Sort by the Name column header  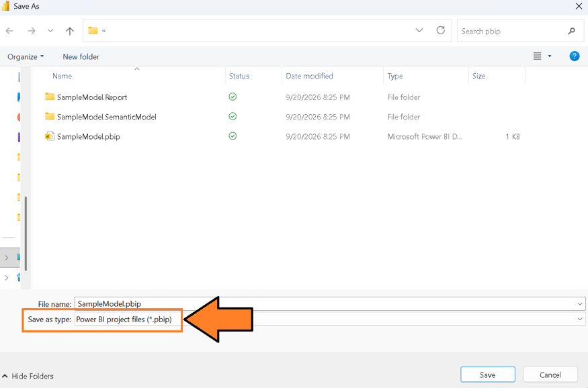click(x=62, y=76)
